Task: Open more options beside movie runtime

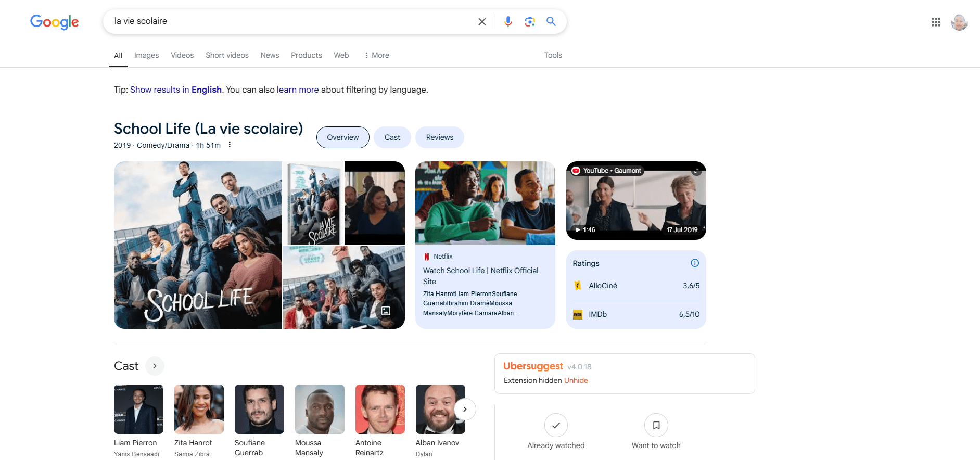Action: 230,145
